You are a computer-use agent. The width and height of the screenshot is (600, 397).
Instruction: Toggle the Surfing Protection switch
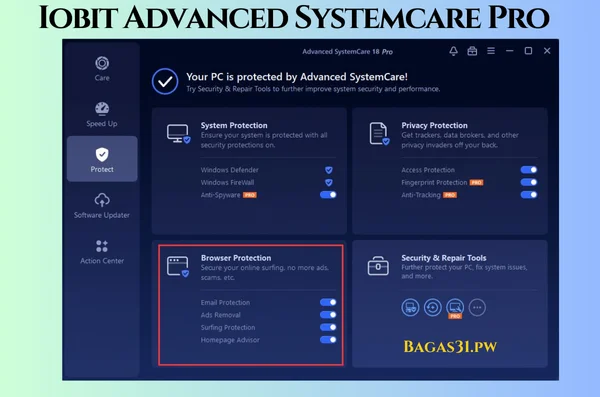click(328, 327)
